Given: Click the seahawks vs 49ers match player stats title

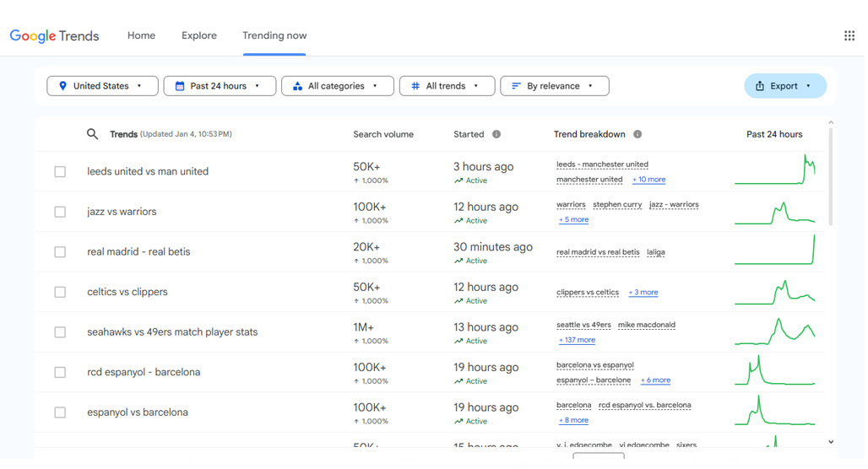Looking at the screenshot, I should tap(172, 332).
